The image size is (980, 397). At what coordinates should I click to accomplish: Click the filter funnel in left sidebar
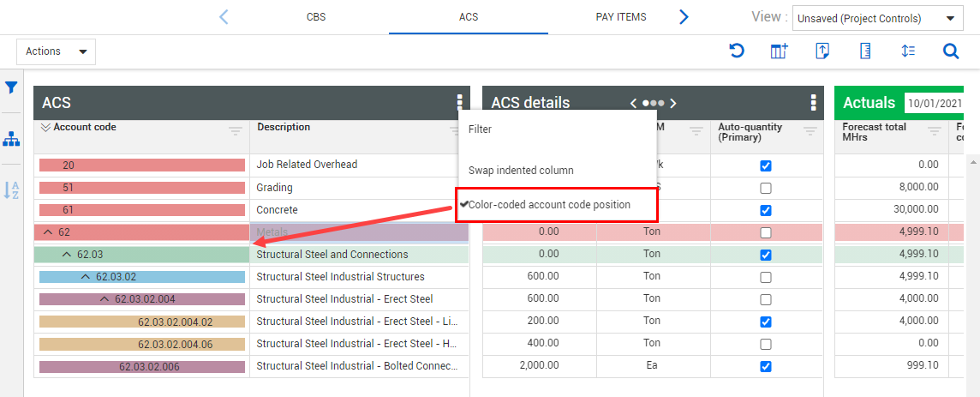tap(11, 87)
